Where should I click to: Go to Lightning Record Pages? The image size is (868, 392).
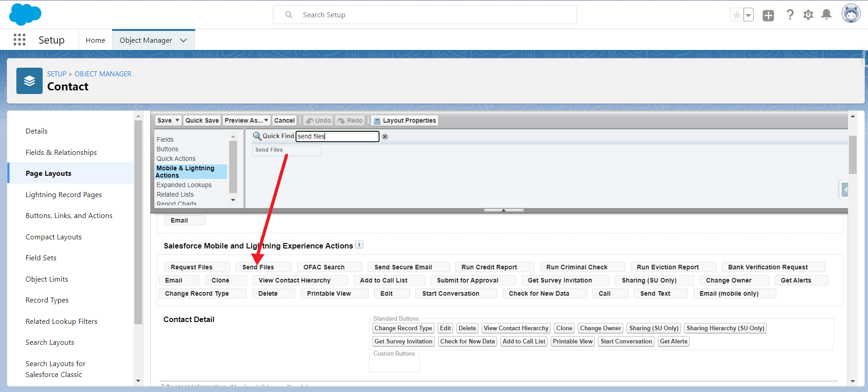click(x=64, y=195)
